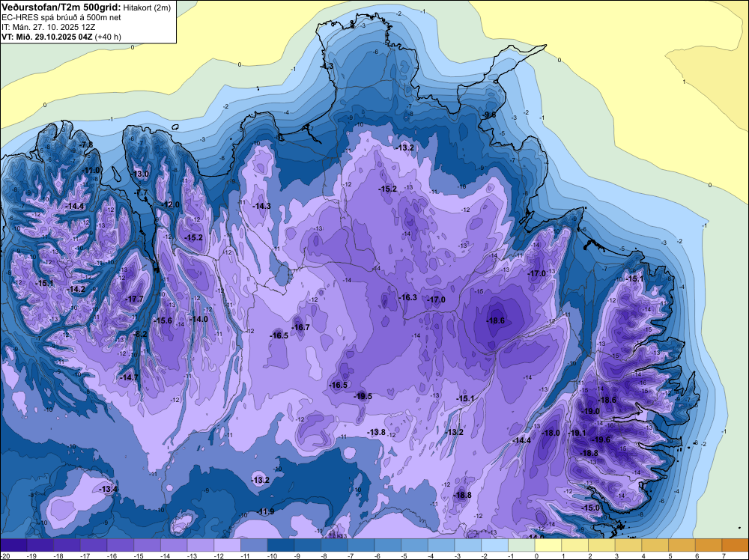Click the orange legend swatch right of 7
The image size is (749, 560).
[736, 545]
